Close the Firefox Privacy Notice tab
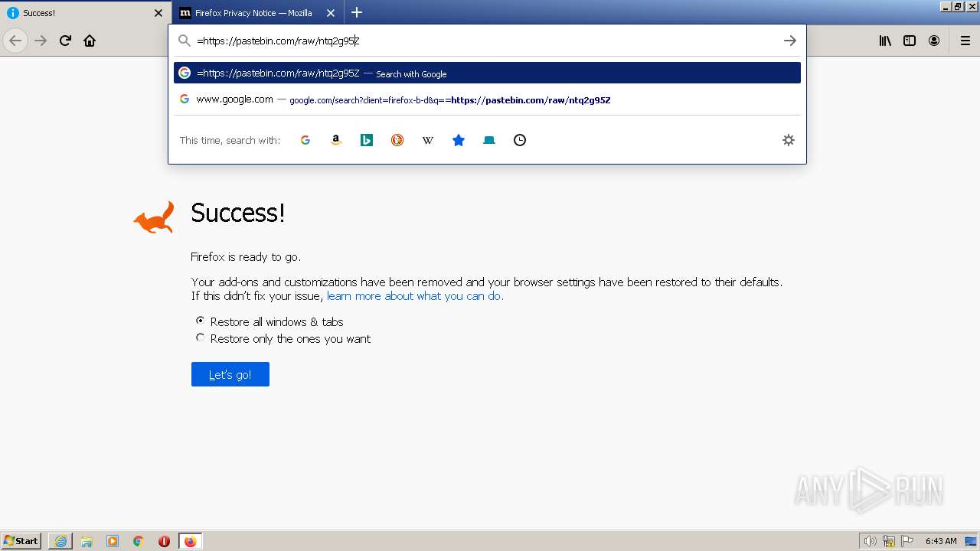The image size is (980, 551). (331, 13)
